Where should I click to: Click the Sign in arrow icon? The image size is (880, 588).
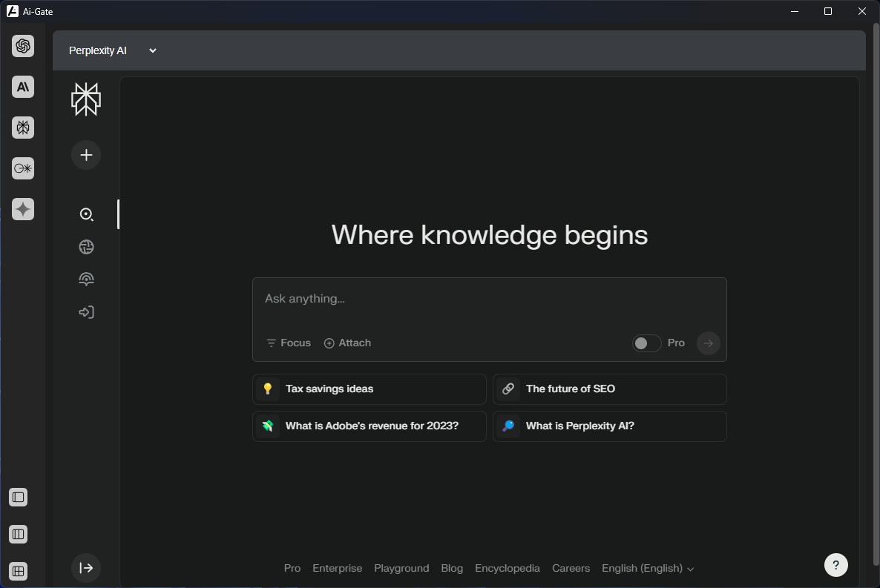point(86,312)
